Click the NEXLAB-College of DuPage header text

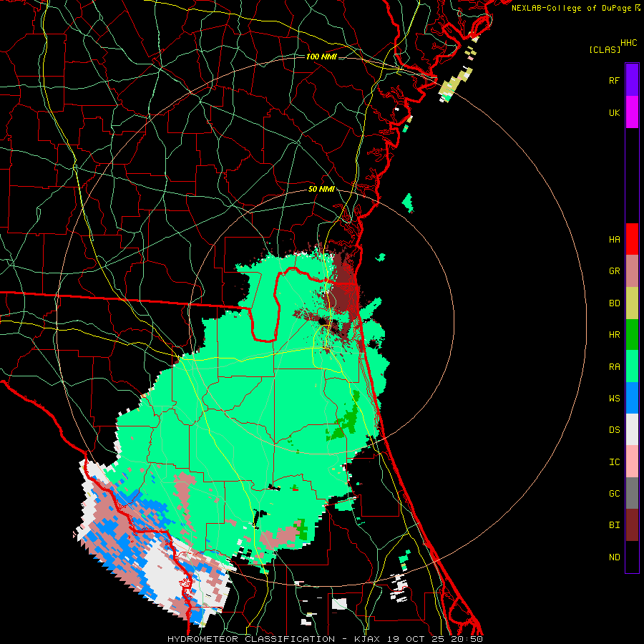coord(571,8)
